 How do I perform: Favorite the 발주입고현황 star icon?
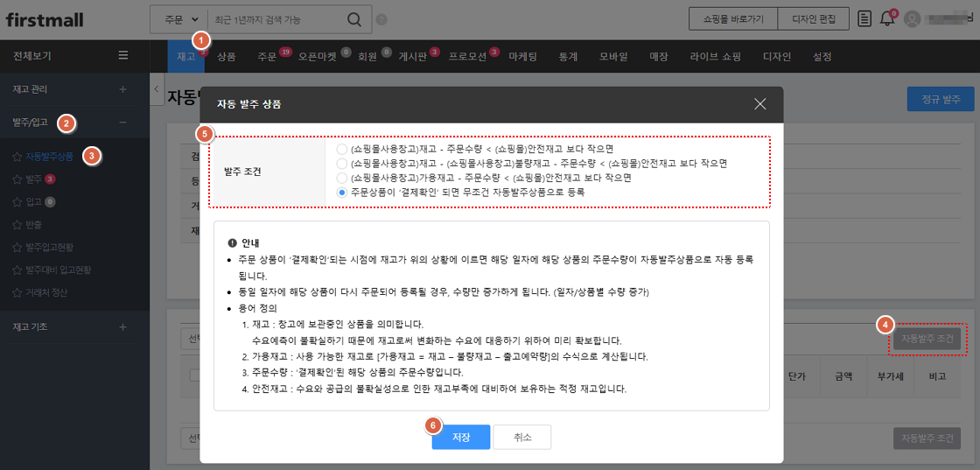click(x=17, y=248)
